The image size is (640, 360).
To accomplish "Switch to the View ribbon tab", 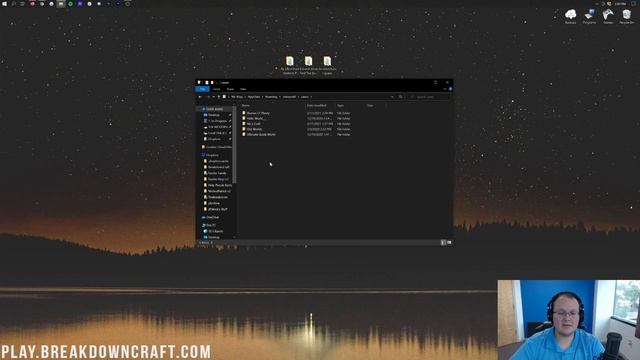I will [x=243, y=89].
